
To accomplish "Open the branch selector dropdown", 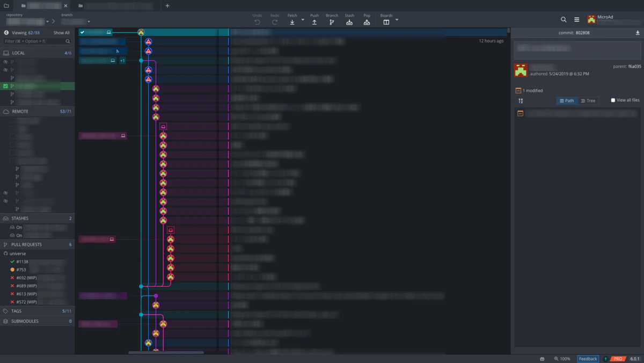I will pyautogui.click(x=89, y=22).
